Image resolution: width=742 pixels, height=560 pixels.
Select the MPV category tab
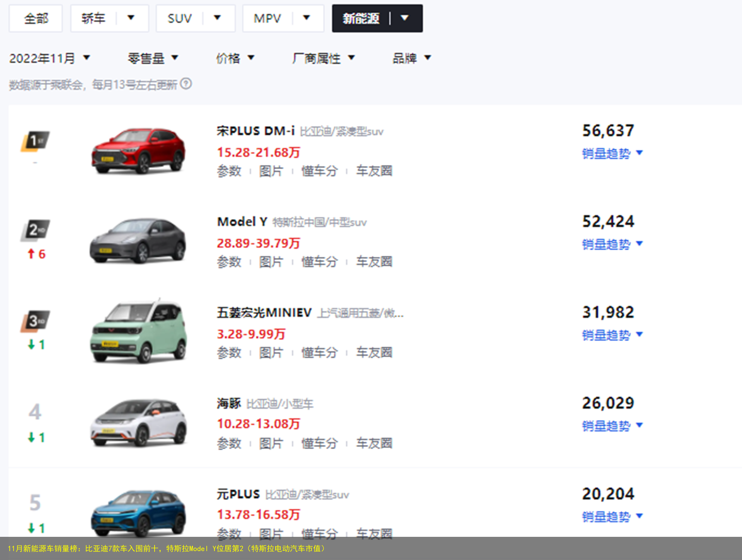(267, 18)
